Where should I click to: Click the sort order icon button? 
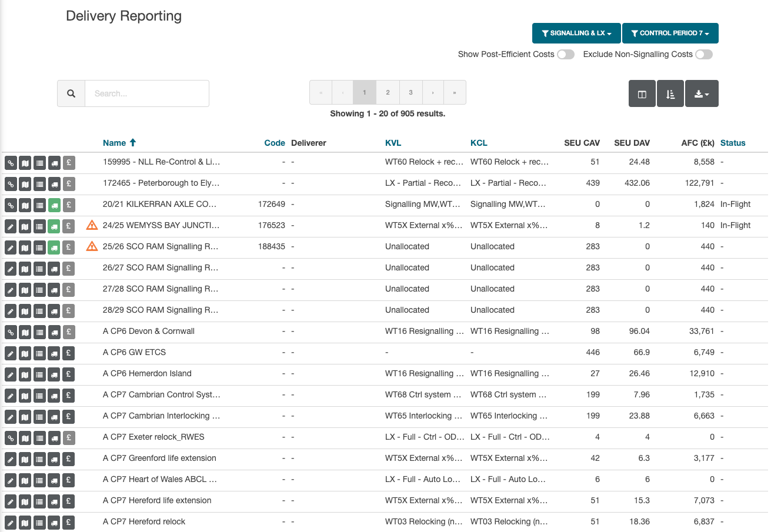tap(670, 94)
